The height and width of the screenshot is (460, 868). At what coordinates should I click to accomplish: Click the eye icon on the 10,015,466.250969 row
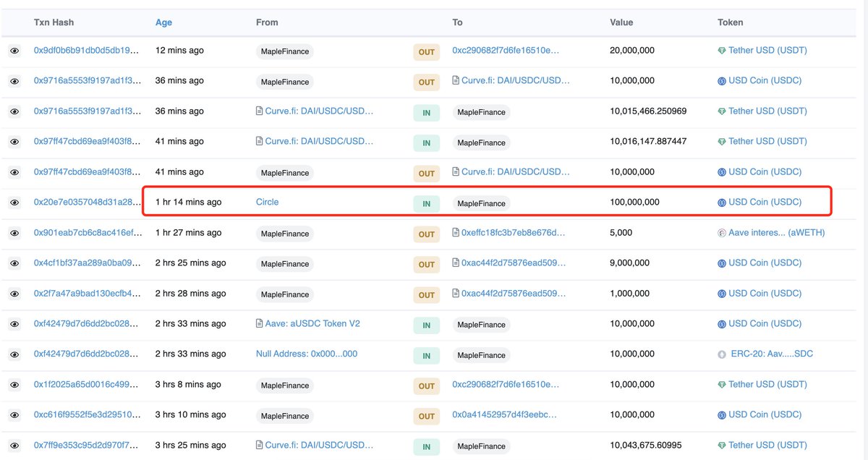tap(14, 112)
